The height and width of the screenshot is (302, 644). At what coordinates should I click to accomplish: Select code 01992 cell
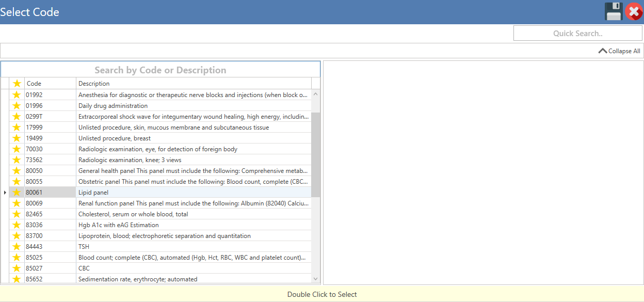[50, 95]
